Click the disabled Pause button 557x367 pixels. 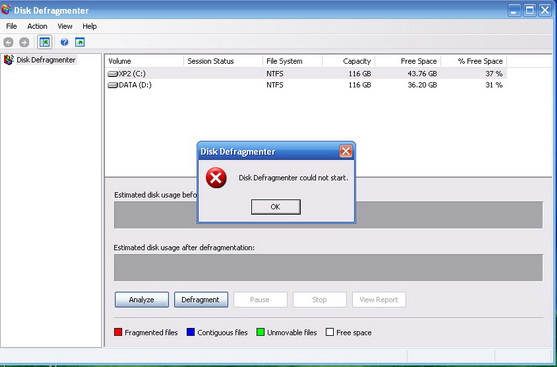[260, 300]
